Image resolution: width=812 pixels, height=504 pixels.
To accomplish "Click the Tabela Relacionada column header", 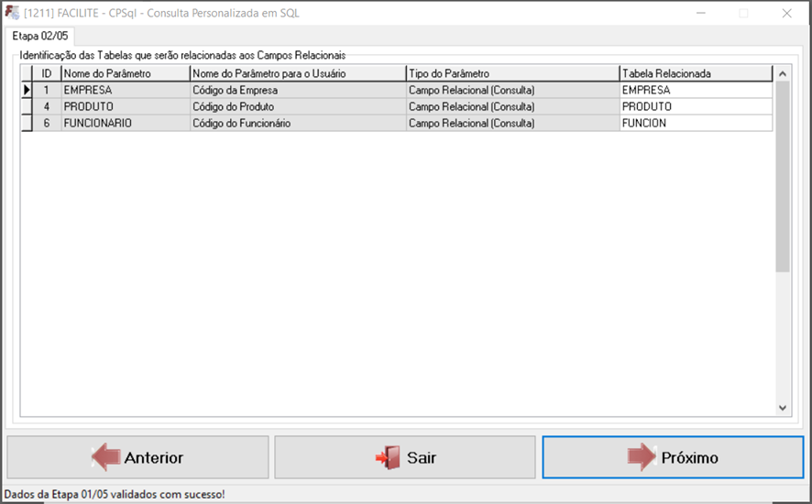I will (696, 73).
